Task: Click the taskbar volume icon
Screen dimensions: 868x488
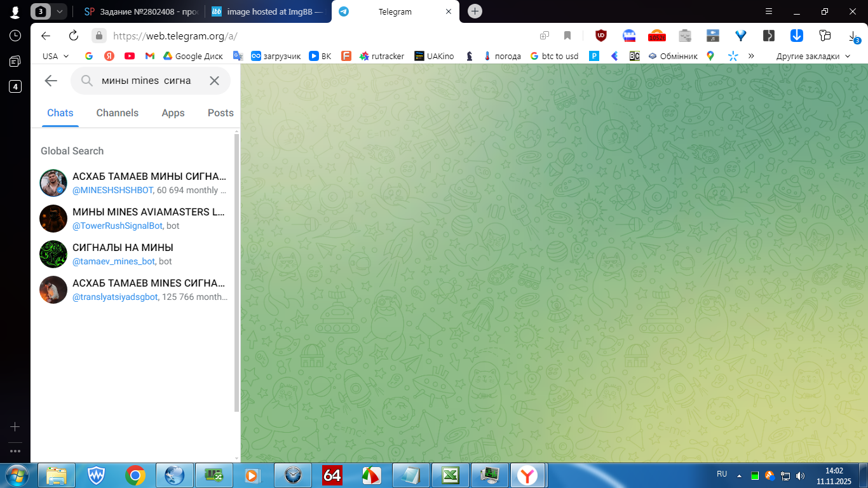Action: click(801, 475)
